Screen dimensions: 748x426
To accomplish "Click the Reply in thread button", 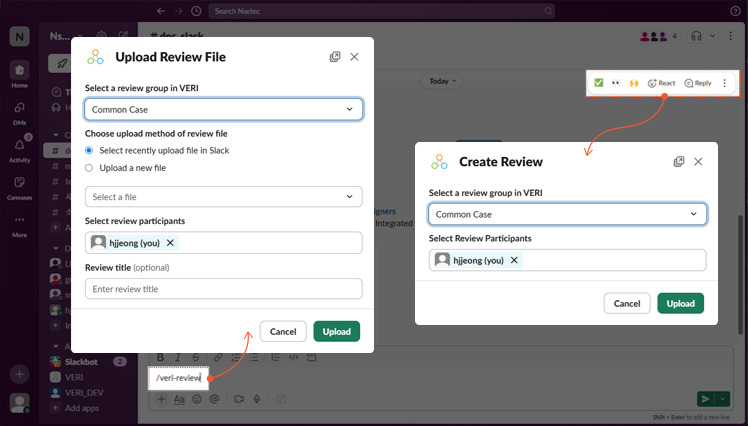I will (x=697, y=83).
